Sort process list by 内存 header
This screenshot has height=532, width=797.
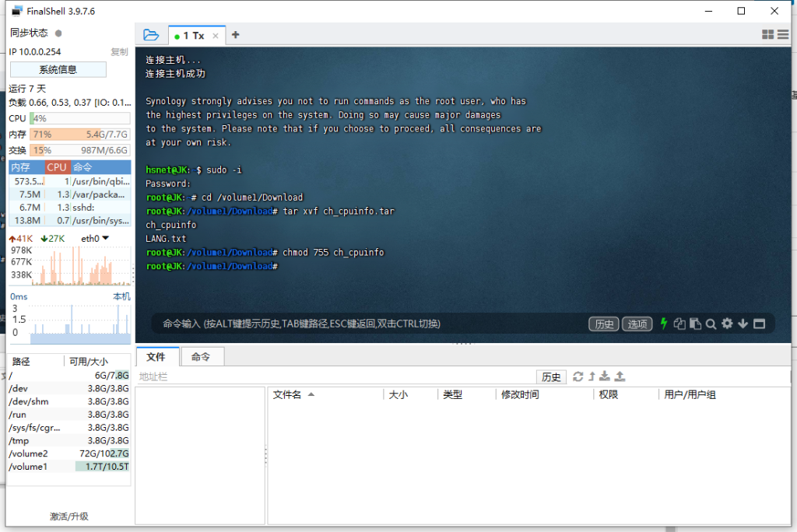pos(26,167)
